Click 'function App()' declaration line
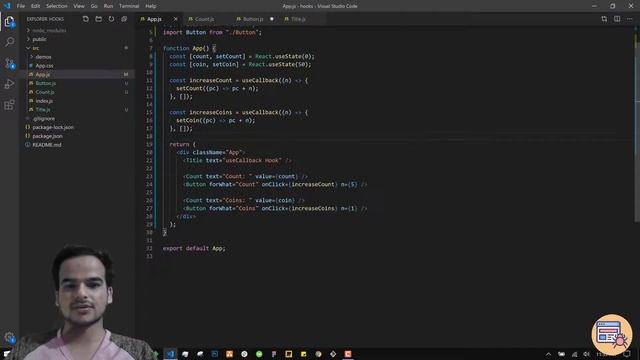This screenshot has width=640, height=360. (189, 48)
